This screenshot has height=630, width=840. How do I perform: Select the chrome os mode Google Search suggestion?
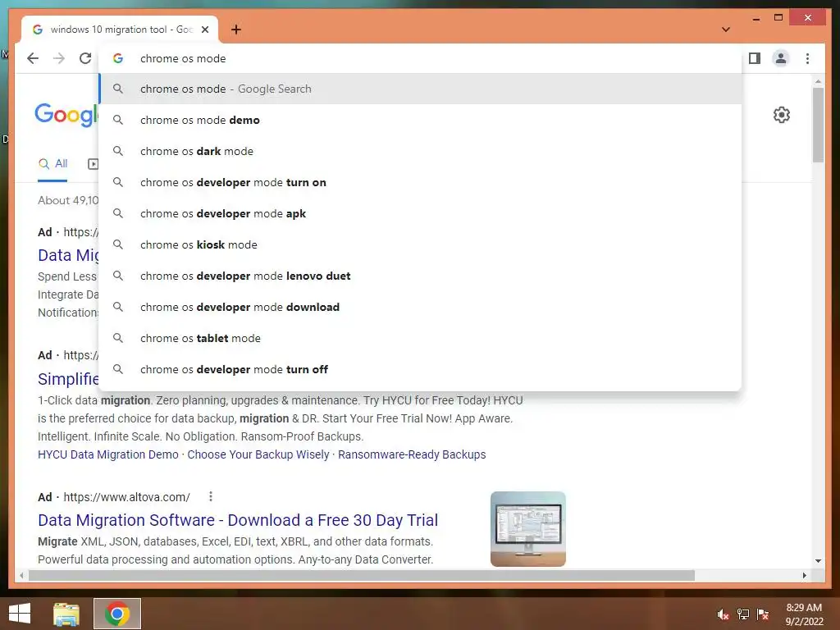tap(421, 89)
